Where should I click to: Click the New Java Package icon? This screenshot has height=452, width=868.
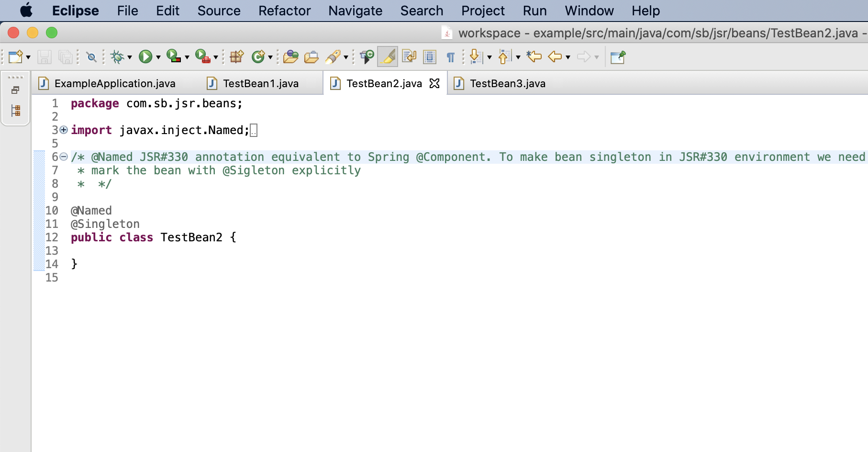(x=237, y=57)
